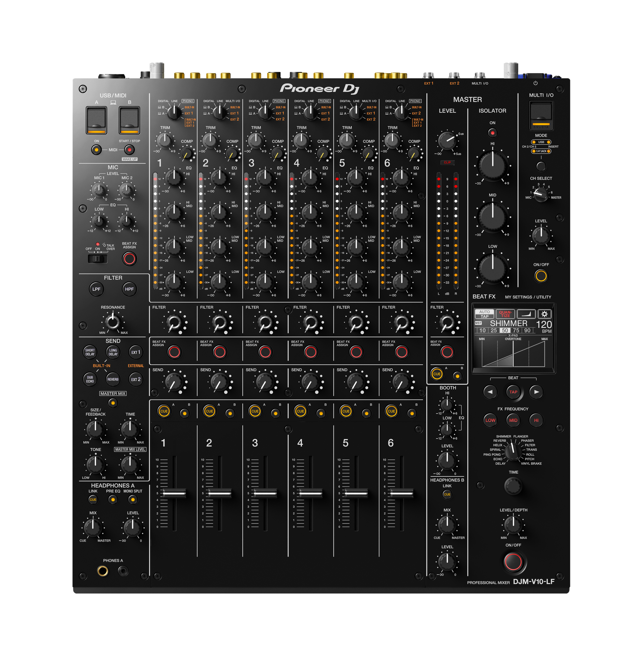This screenshot has width=644, height=657.
Task: Select LOW FX frequency button
Action: point(490,420)
